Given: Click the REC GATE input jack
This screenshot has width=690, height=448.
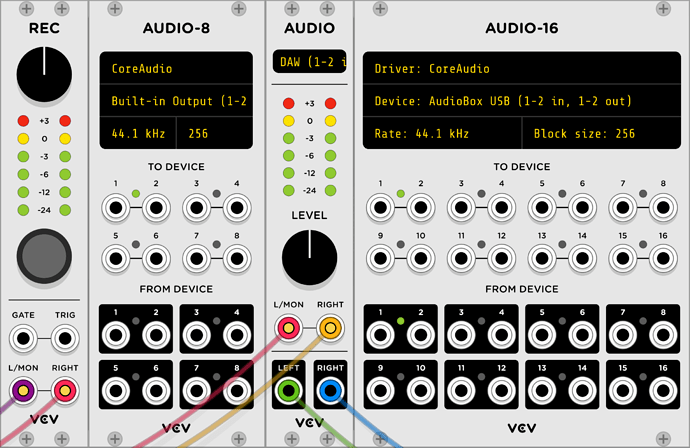Looking at the screenshot, I should (23, 338).
